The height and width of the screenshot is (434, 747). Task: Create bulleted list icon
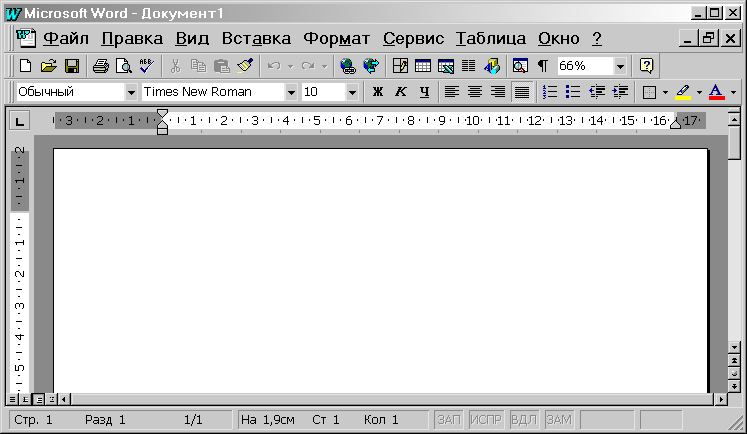tap(573, 91)
